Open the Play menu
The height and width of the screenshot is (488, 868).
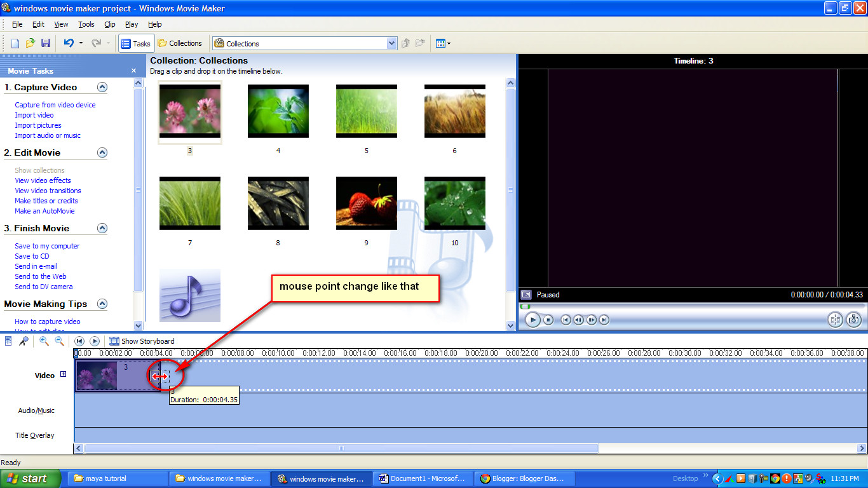click(x=132, y=24)
